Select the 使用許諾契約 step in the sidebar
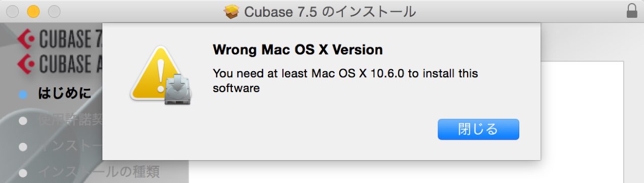Viewport: 644px width, 183px height. pyautogui.click(x=70, y=120)
